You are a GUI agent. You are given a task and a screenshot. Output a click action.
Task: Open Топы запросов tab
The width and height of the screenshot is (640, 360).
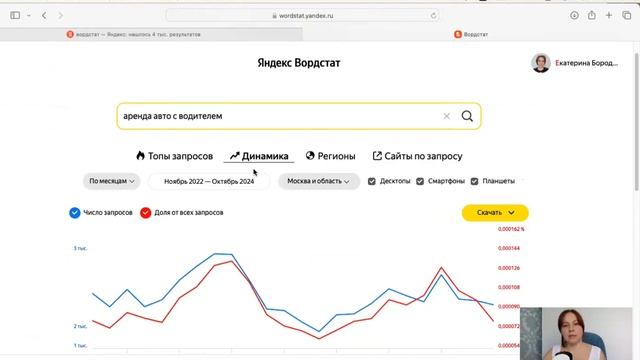tap(174, 156)
